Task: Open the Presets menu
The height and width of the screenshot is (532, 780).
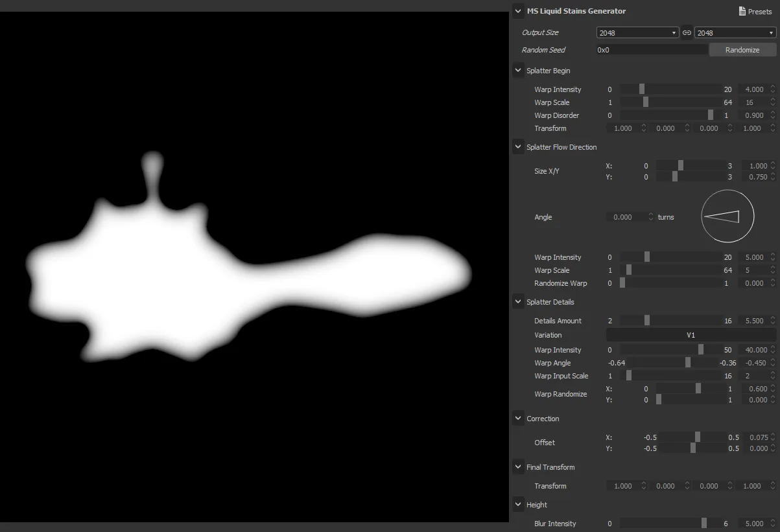Action: [755, 11]
